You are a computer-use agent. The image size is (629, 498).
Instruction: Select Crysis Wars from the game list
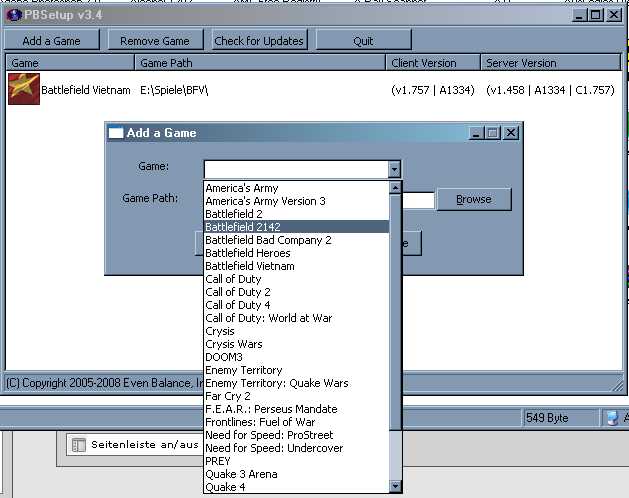coord(296,344)
